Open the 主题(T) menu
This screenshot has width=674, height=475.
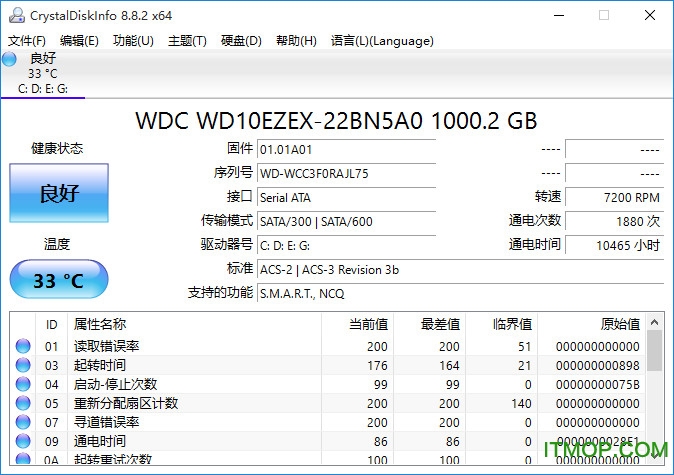187,41
